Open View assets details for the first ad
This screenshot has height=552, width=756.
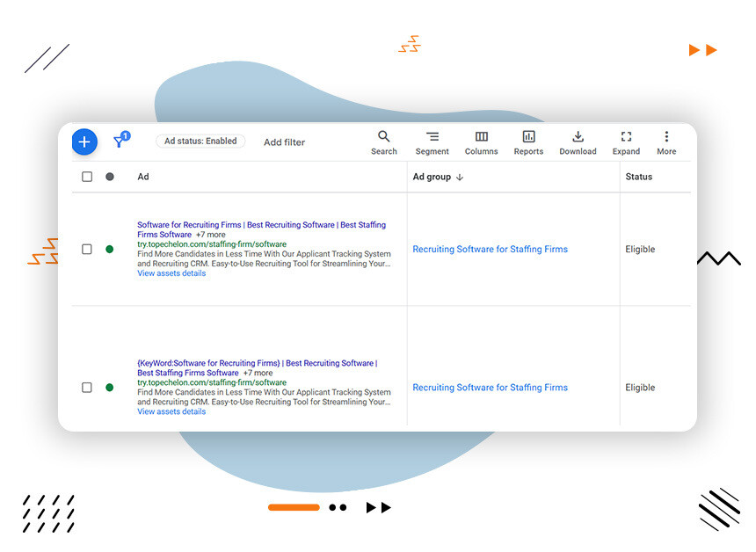pyautogui.click(x=171, y=272)
